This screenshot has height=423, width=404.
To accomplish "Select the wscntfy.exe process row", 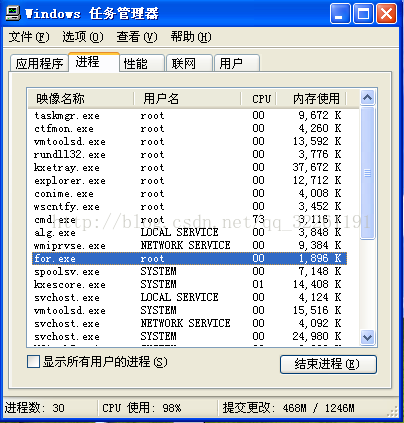I will [x=189, y=207].
